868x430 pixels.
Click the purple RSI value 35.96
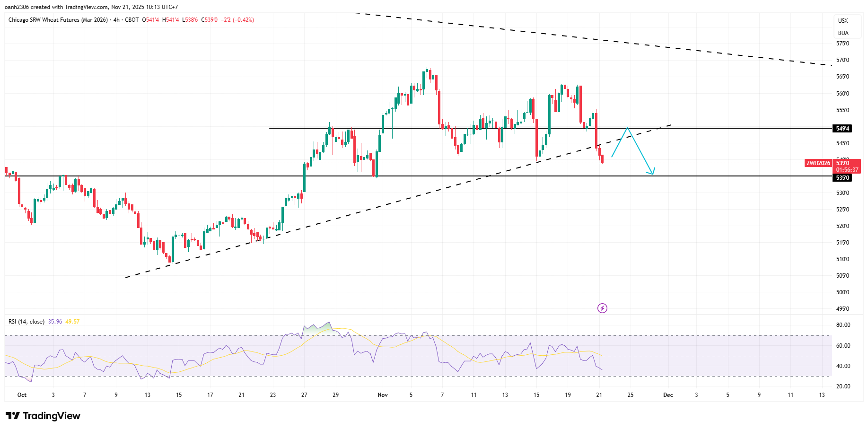(x=55, y=322)
